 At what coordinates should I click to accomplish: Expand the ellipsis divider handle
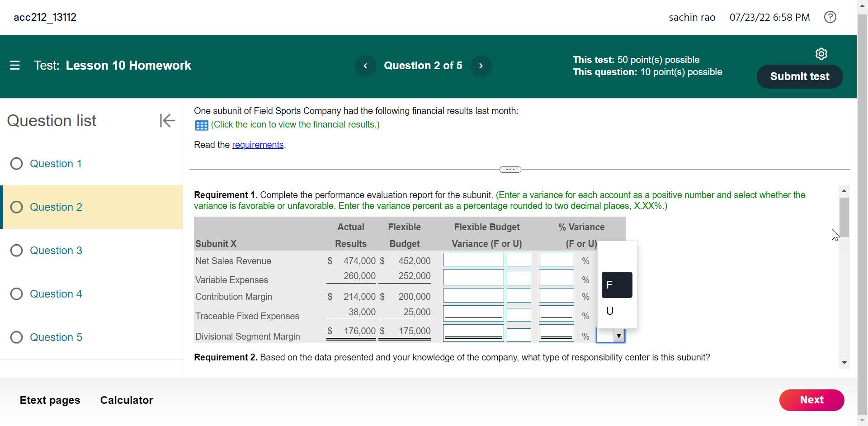click(x=510, y=170)
